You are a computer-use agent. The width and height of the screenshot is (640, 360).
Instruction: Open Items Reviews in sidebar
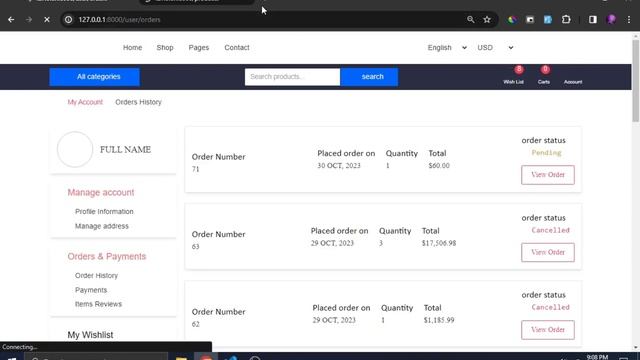click(98, 304)
